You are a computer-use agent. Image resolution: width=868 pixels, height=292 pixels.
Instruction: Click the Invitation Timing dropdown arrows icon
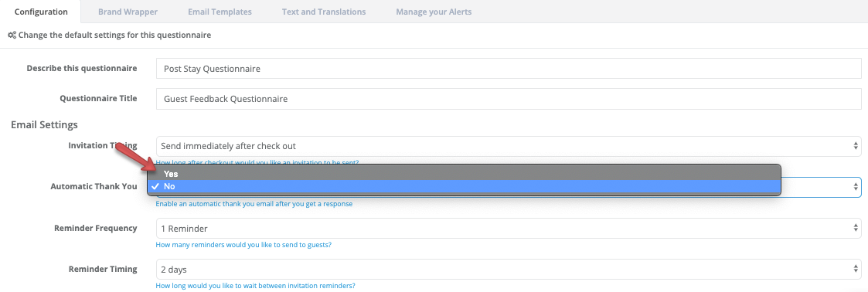click(856, 146)
